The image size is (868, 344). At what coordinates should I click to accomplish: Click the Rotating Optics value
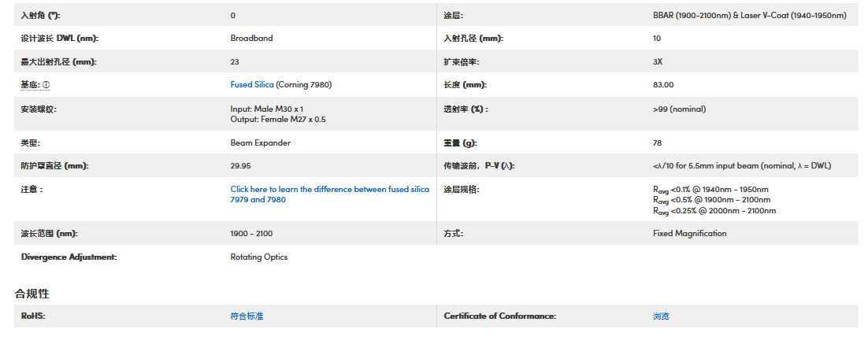[x=258, y=257]
